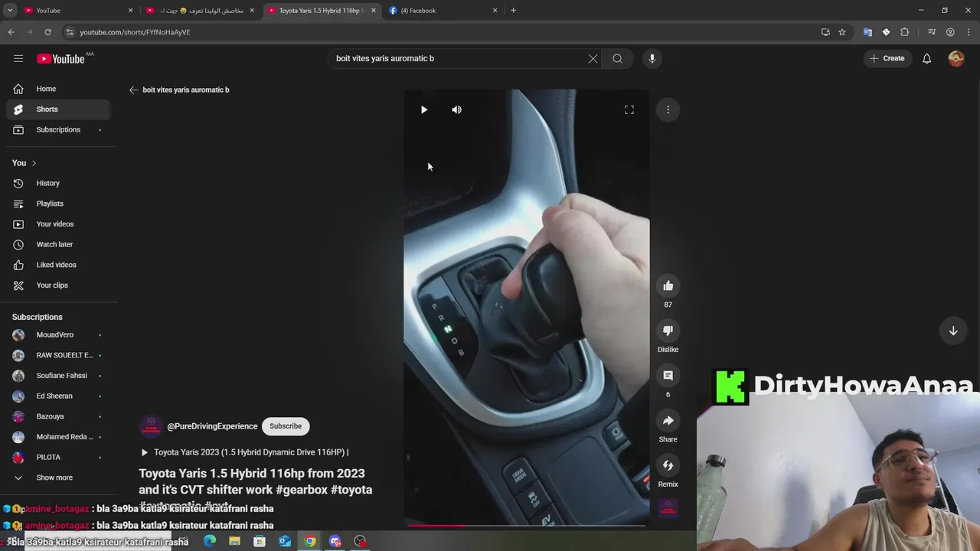Expand Show more subscriptions

point(58,478)
